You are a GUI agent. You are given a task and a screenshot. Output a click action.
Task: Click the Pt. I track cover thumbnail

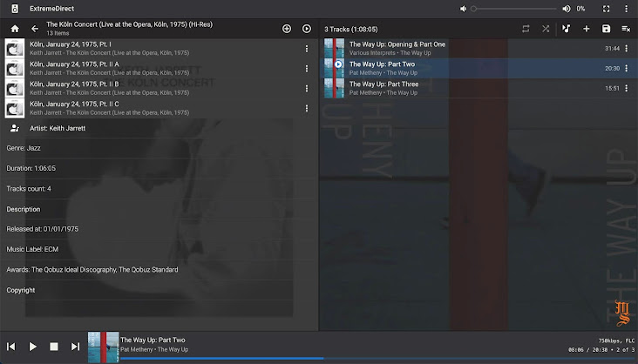(x=15, y=49)
